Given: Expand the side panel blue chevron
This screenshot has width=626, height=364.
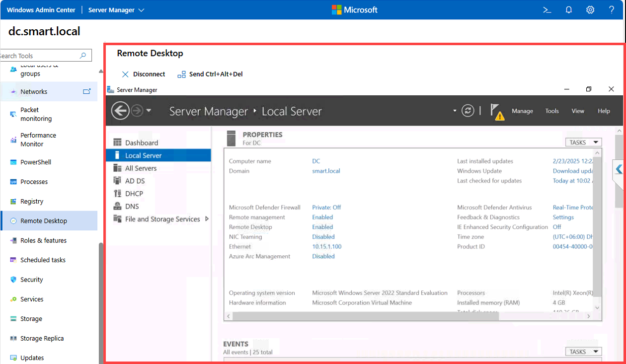Looking at the screenshot, I should coord(619,169).
